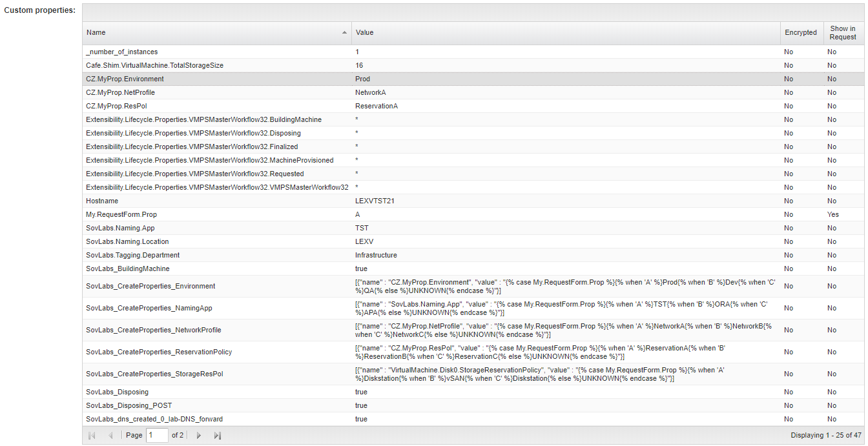Sort by Show in Request column header
This screenshot has height=446, width=868.
(842, 33)
